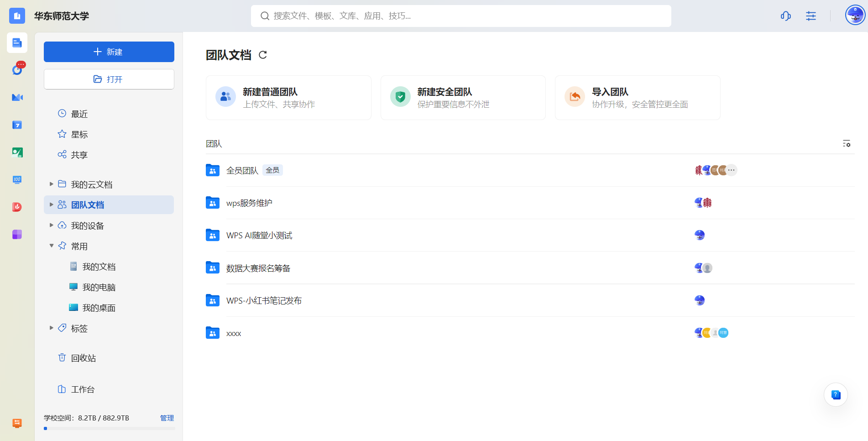The width and height of the screenshot is (868, 441).
Task: Click the 全员团队 folder icon
Action: point(213,170)
